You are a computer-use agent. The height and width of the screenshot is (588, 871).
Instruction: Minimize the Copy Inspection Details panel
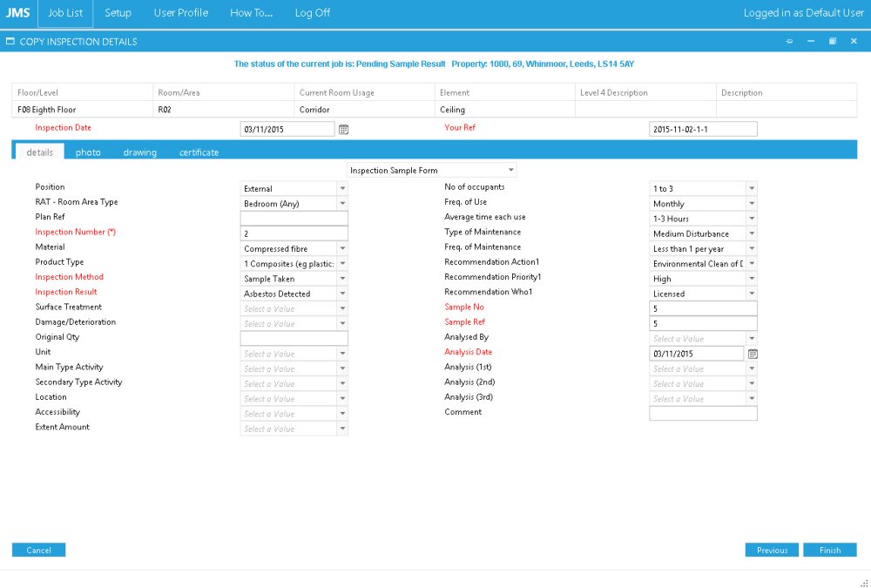tap(811, 42)
